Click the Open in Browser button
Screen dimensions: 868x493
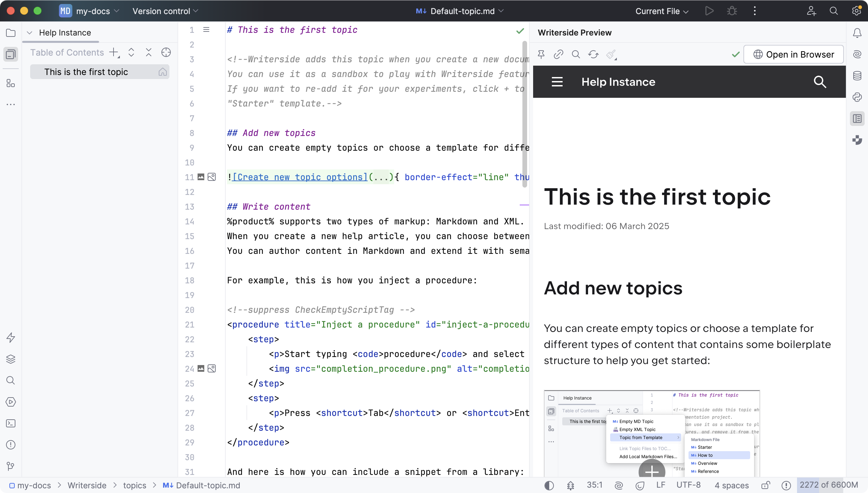click(794, 54)
